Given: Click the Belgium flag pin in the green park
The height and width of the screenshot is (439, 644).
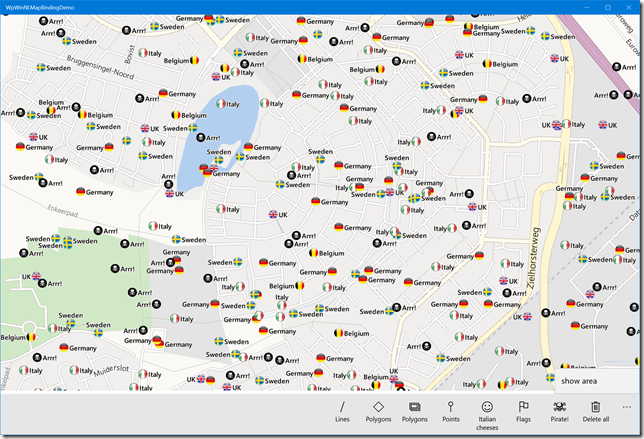Looking at the screenshot, I should click(x=31, y=337).
